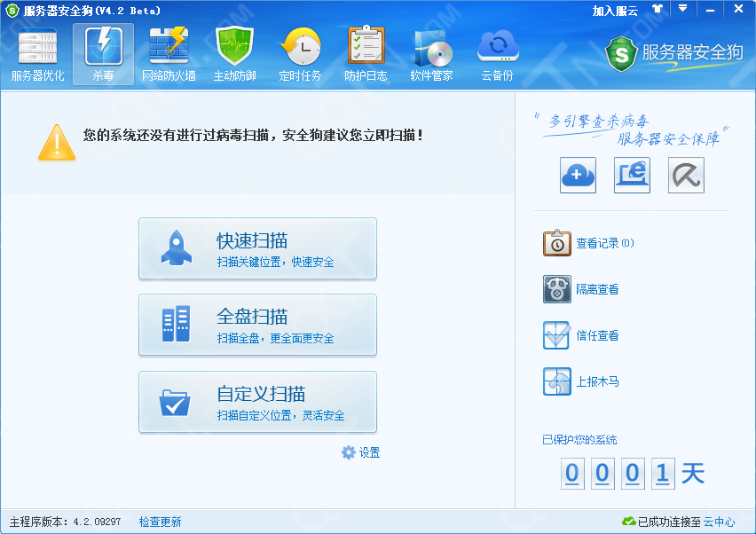Image resolution: width=756 pixels, height=534 pixels.
Task: Open 隔离查看 quarantine viewer
Action: [596, 289]
